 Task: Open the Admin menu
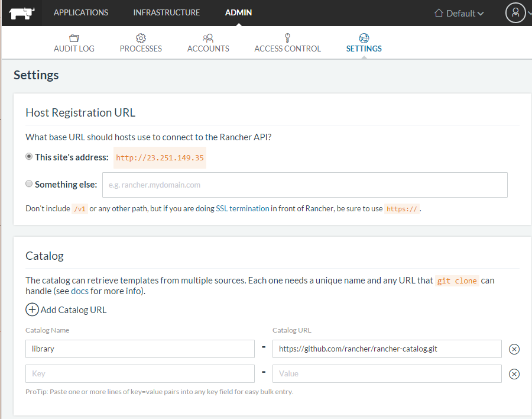point(238,12)
